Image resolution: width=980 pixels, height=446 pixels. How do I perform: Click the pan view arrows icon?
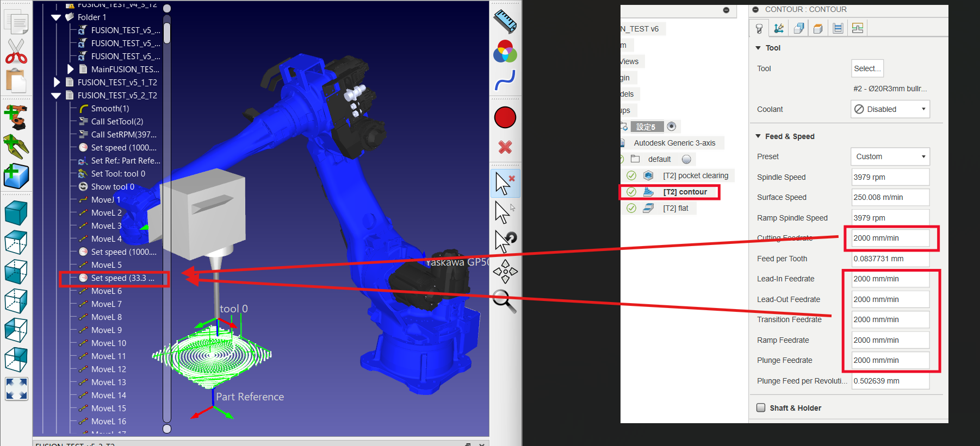tap(505, 271)
